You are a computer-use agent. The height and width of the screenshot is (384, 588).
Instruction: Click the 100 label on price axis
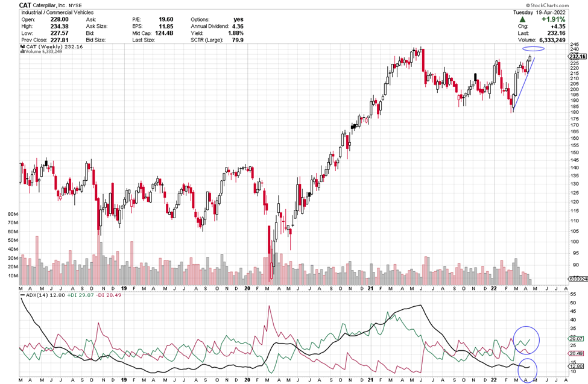(x=574, y=242)
